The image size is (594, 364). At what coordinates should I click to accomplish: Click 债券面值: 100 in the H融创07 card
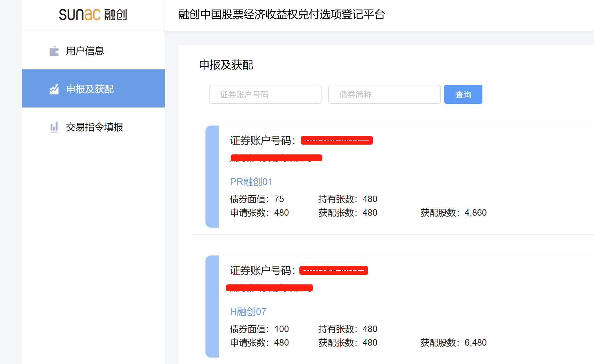[259, 329]
